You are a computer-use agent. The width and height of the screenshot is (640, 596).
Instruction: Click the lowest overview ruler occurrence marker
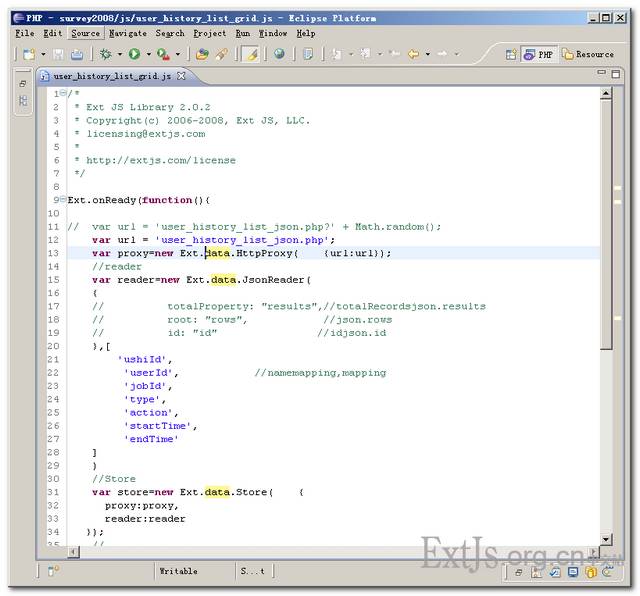click(618, 318)
